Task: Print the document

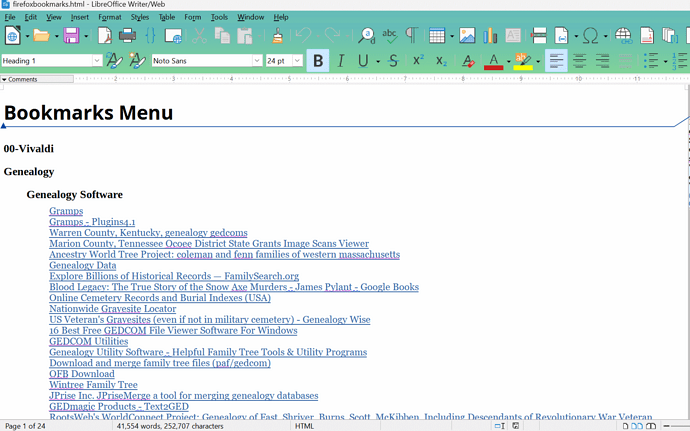Action: point(127,36)
